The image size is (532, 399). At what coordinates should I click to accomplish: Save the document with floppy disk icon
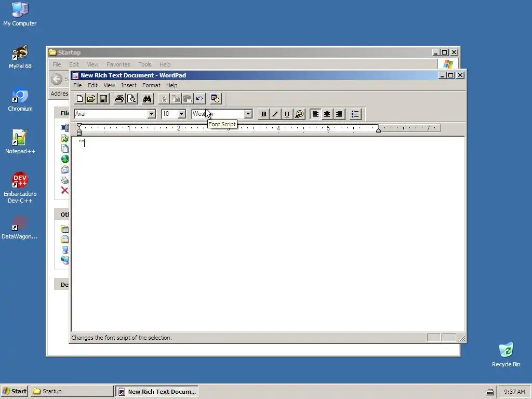pos(103,99)
